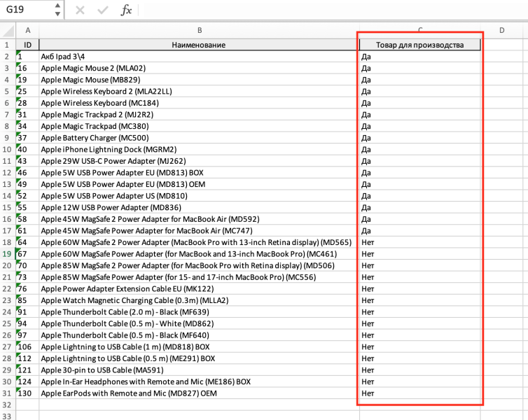The width and height of the screenshot is (528, 420).
Task: Select the Да cell in Акб Ipad row
Action: click(x=420, y=57)
